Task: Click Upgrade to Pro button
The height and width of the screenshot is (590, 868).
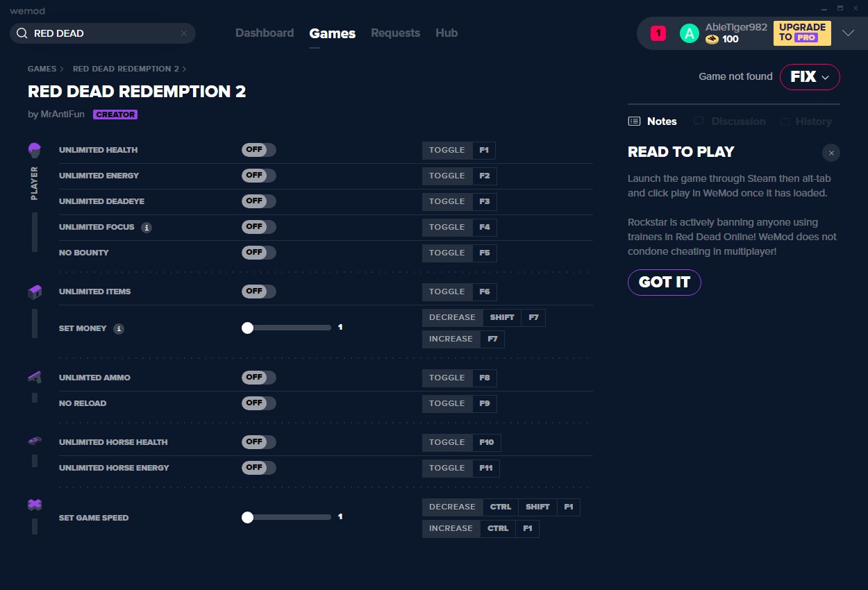Action: [x=802, y=33]
